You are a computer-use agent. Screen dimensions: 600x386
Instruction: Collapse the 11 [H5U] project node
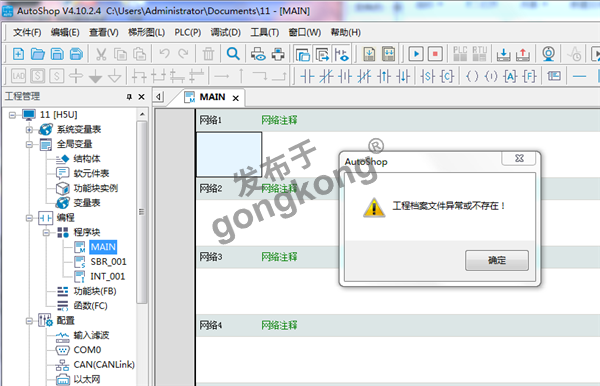point(13,115)
